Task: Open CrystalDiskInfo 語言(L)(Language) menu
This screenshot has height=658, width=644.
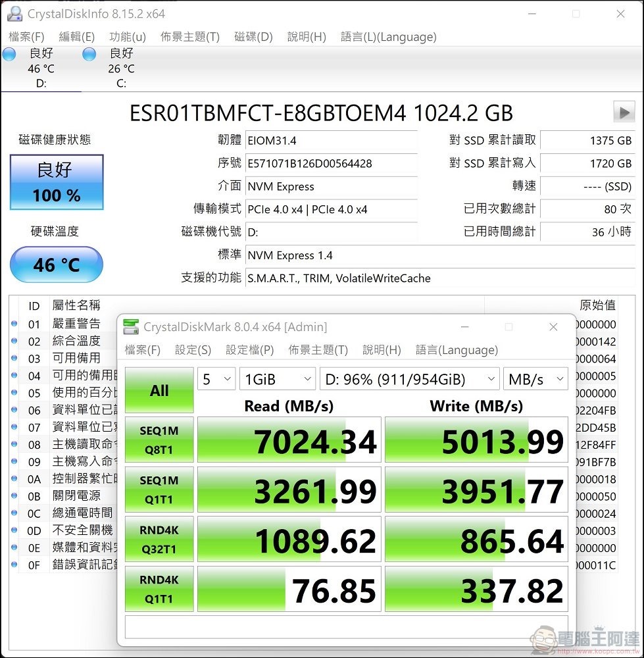Action: click(x=389, y=37)
